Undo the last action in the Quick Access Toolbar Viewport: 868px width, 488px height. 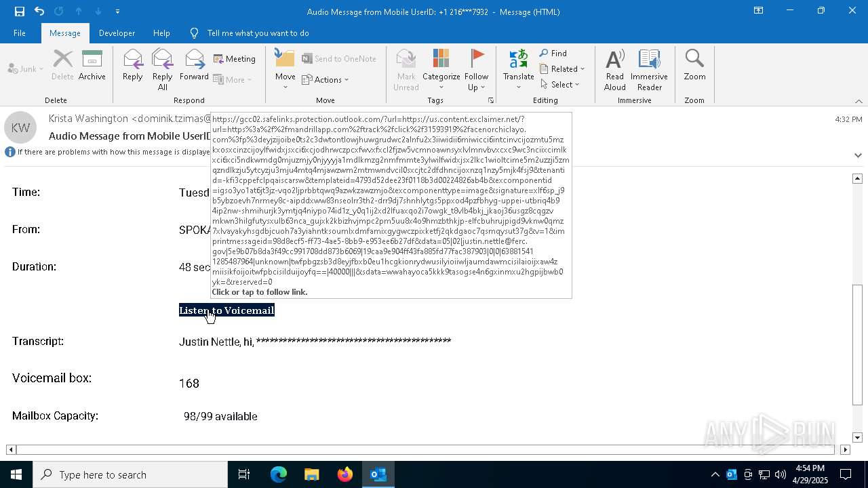click(39, 11)
